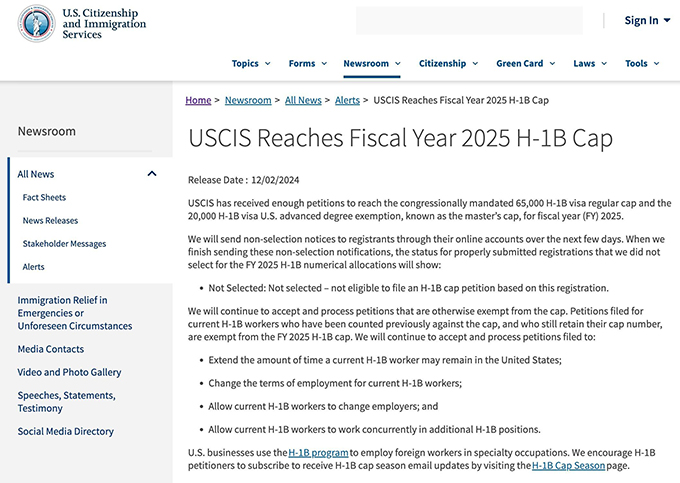Open the Laws menu

(x=590, y=63)
